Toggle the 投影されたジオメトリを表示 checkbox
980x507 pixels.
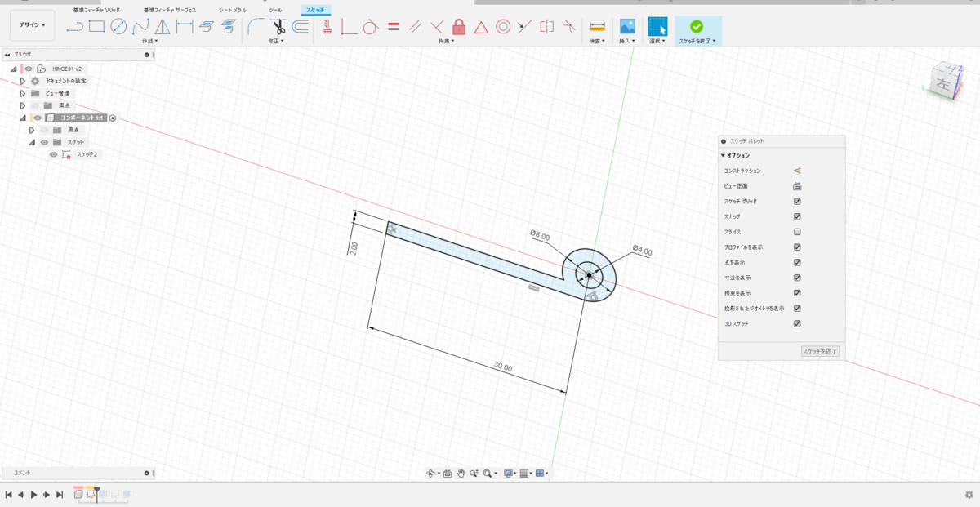(x=797, y=309)
